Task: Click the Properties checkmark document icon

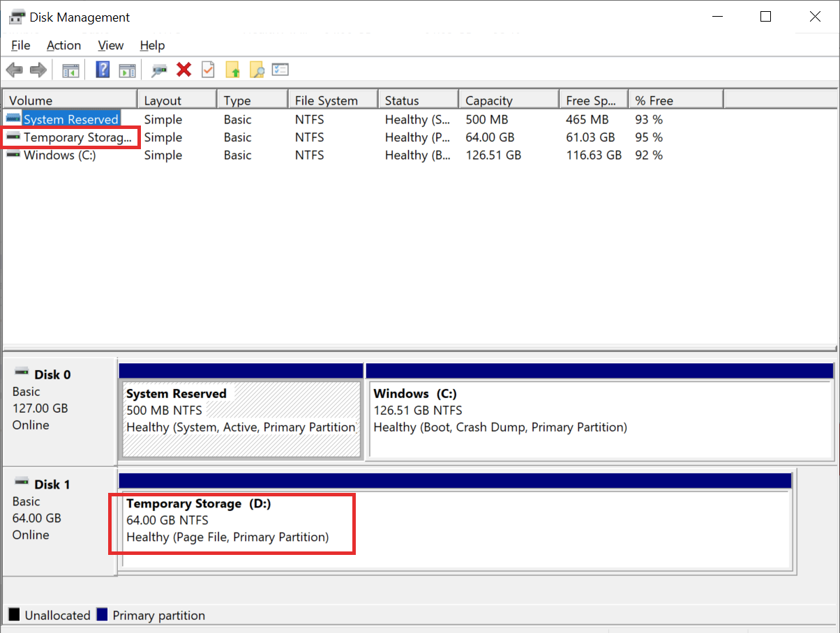Action: (208, 70)
